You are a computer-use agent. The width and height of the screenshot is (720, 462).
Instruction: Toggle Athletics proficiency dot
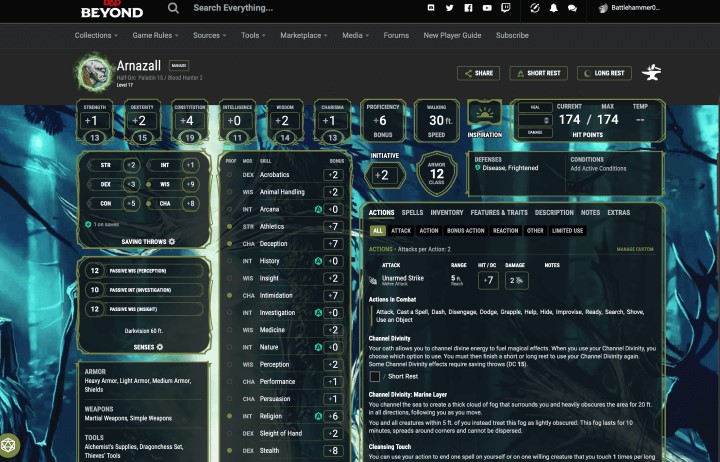(231, 227)
